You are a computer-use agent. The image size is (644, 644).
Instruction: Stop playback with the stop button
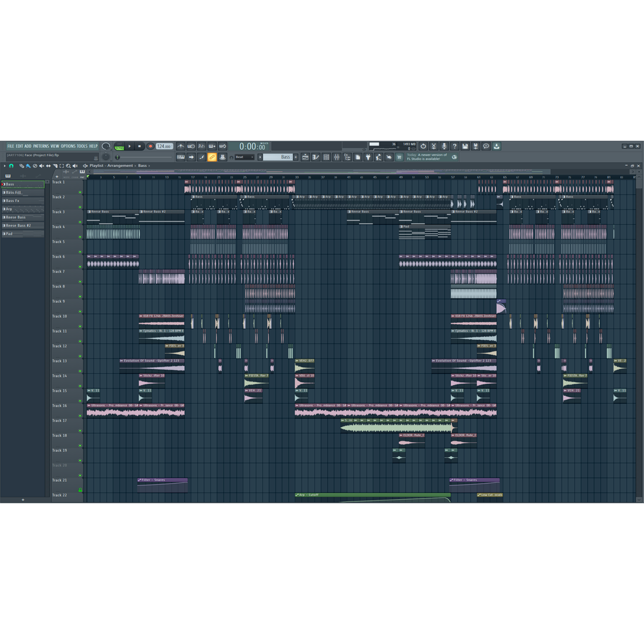point(140,146)
